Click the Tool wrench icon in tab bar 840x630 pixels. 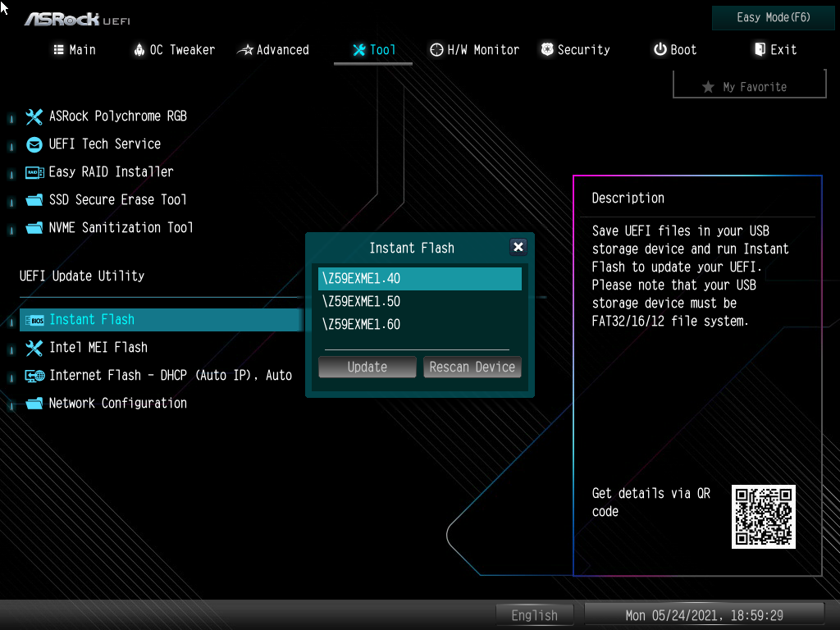point(359,50)
